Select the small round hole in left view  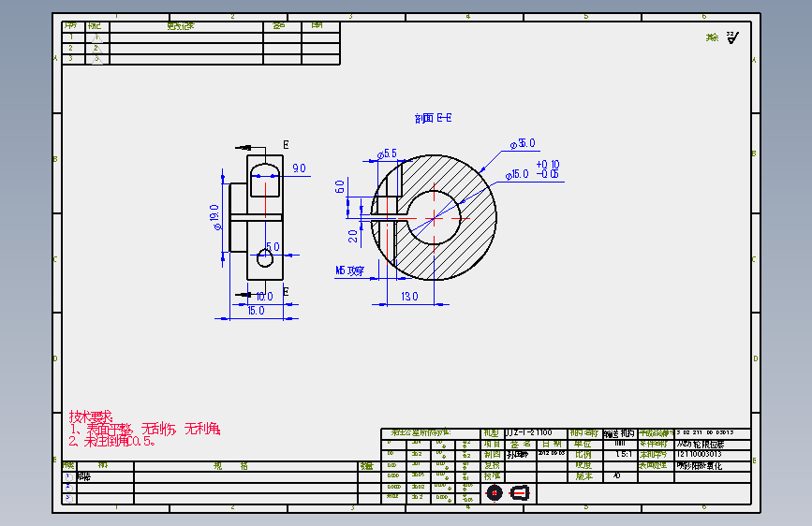(x=265, y=257)
